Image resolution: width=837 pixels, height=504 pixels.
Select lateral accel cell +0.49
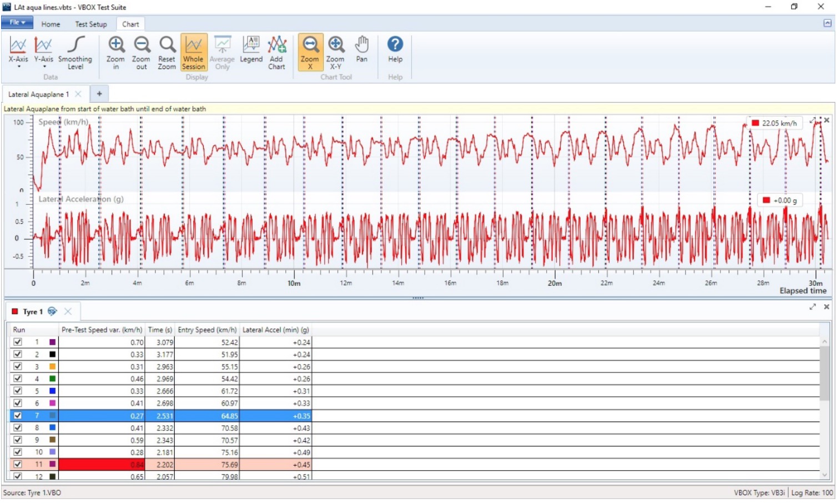[276, 452]
